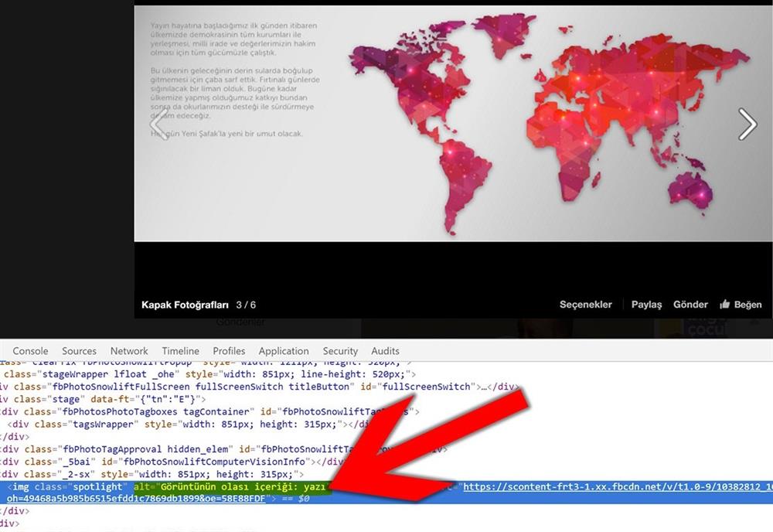Open the Kapak Fotoğrafları album link
This screenshot has width=773, height=532.
tap(185, 305)
